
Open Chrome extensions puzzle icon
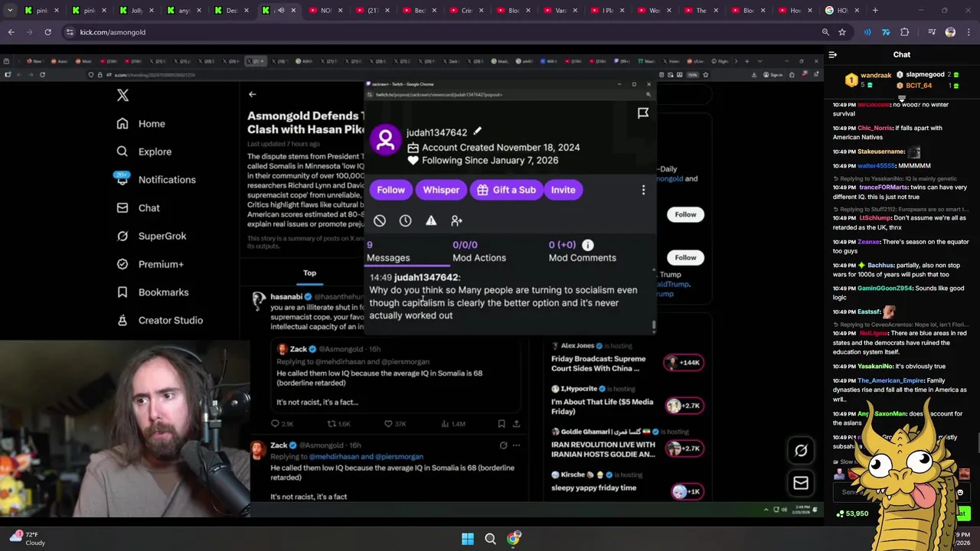(x=905, y=32)
